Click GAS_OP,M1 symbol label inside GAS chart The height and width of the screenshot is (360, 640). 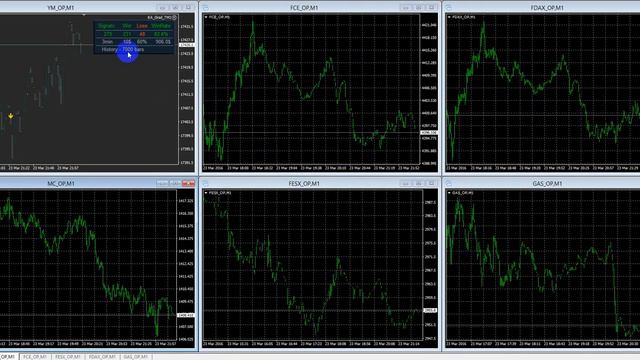click(x=462, y=193)
